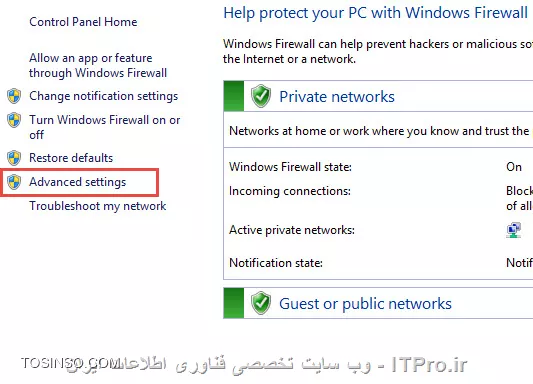Click the active private network computer icon
Viewport: 533px width, 384px height.
point(514,230)
